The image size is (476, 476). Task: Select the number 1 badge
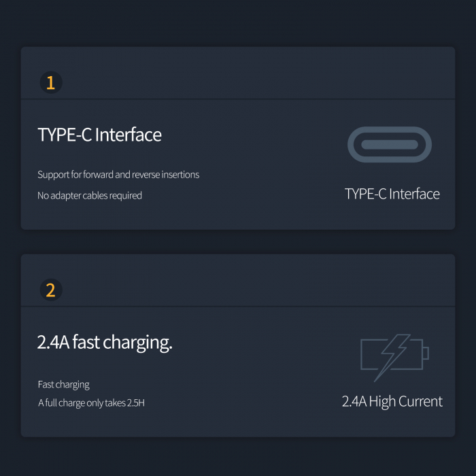click(x=51, y=82)
